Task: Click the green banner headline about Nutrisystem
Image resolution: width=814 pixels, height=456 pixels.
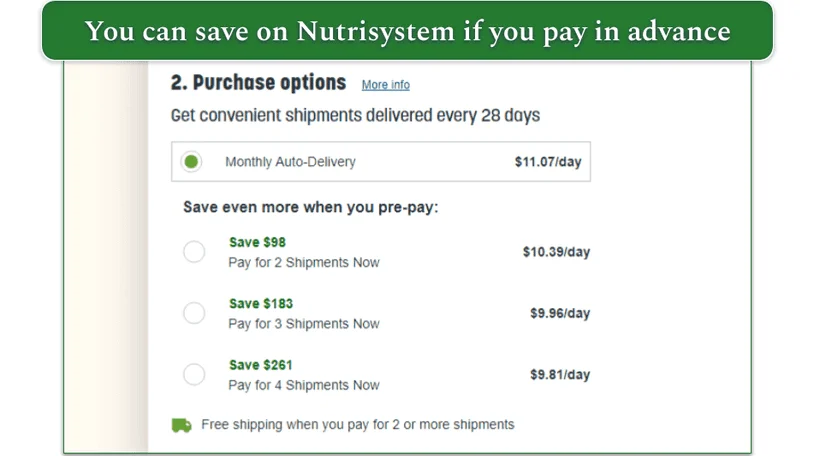Action: coord(407,31)
